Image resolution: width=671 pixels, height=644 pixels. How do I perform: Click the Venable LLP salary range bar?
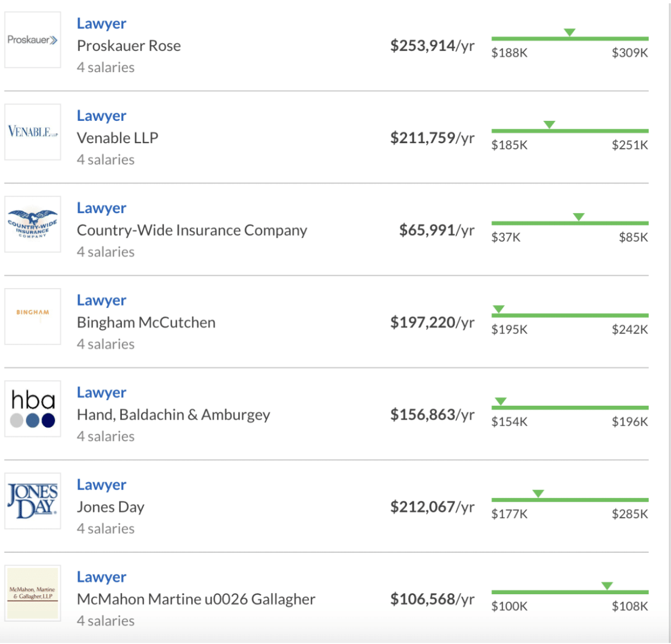tap(569, 131)
